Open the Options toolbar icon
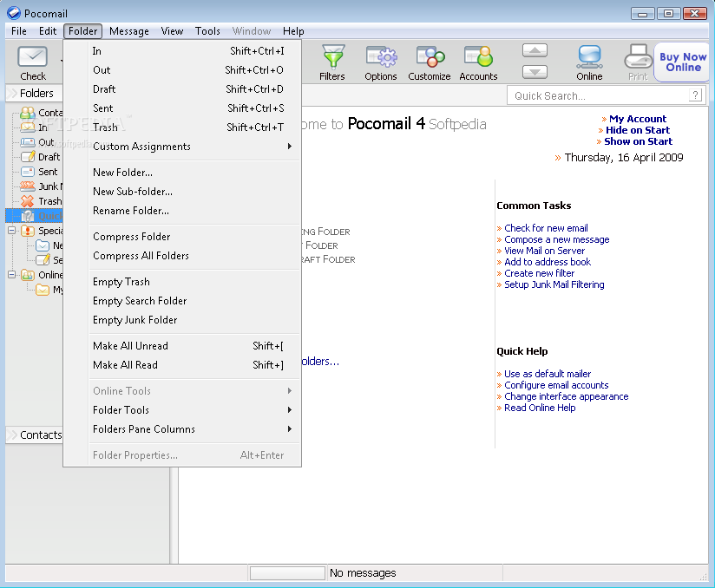Screen dimensions: 715x588 [381, 56]
